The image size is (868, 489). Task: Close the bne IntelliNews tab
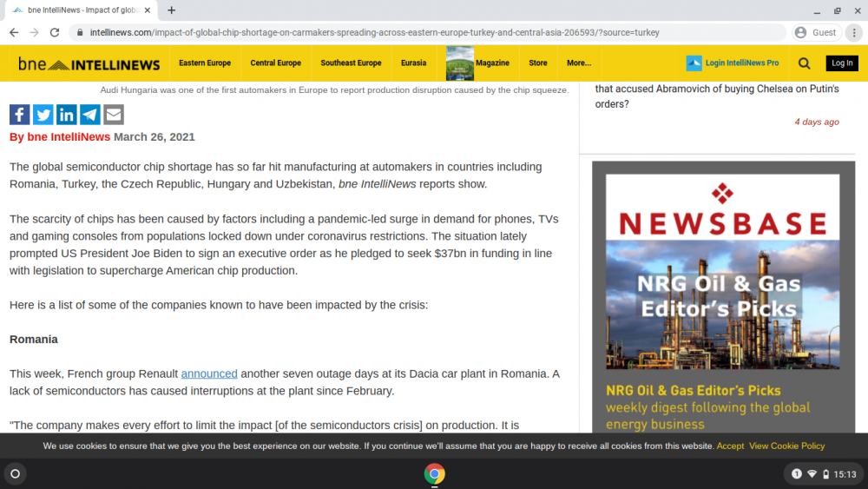point(148,10)
